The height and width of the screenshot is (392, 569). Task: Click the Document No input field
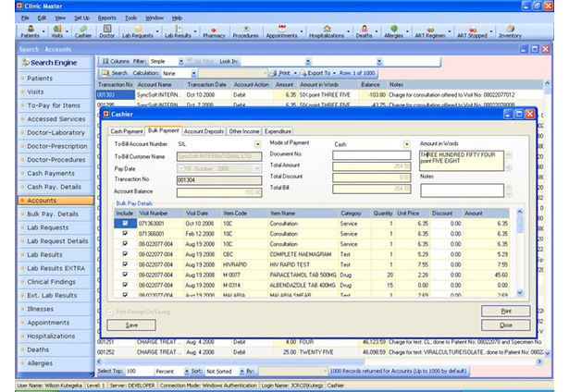tap(372, 155)
